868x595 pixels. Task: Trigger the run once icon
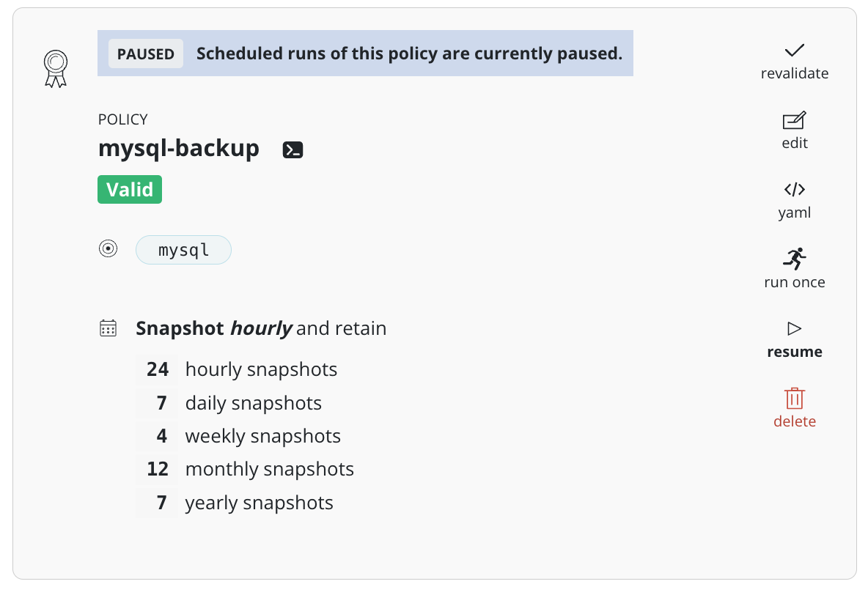tap(794, 260)
